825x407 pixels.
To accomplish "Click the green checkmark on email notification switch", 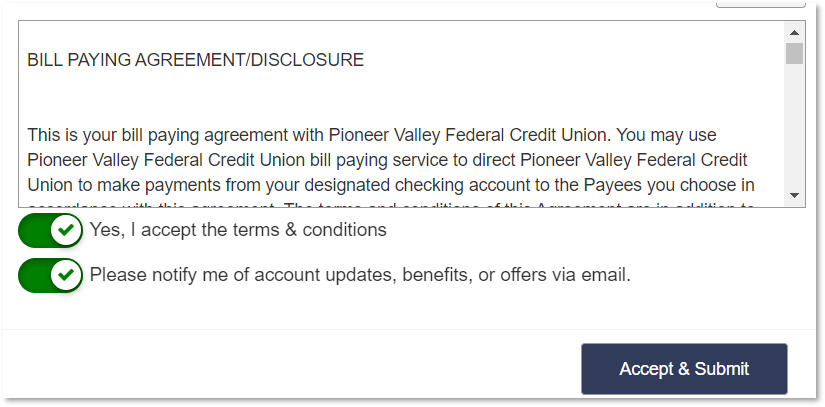I will point(66,275).
